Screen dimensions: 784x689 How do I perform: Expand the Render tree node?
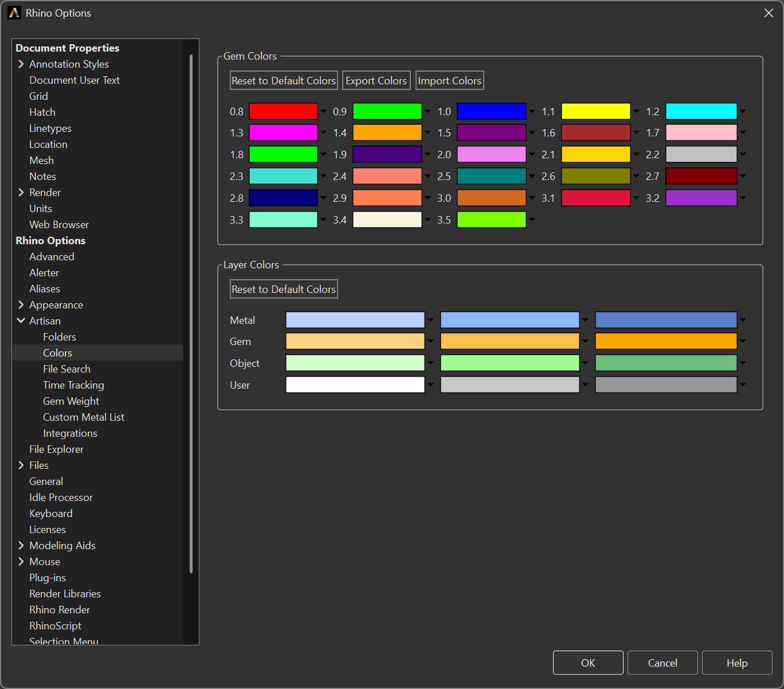[21, 192]
